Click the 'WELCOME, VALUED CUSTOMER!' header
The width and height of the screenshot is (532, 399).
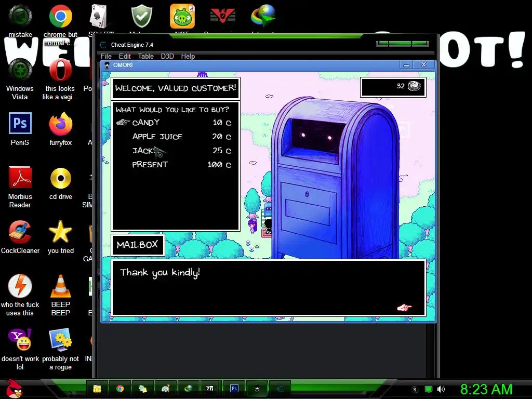[176, 88]
